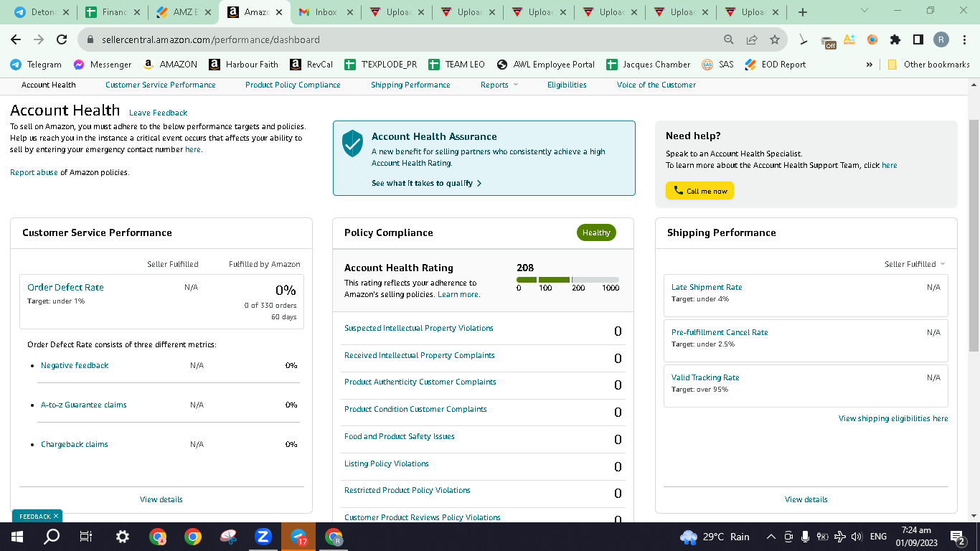Open the Seller Fulfilled dropdown in Shipping Performance

915,264
